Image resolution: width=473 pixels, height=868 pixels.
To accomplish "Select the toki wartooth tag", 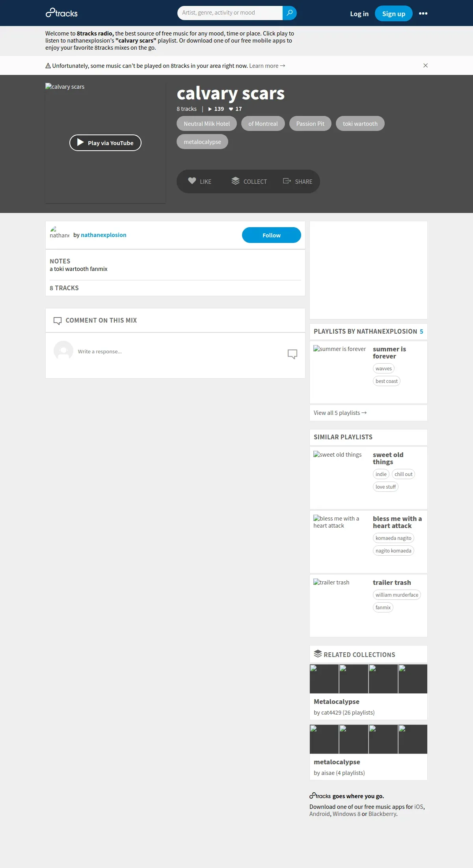I will 360,123.
